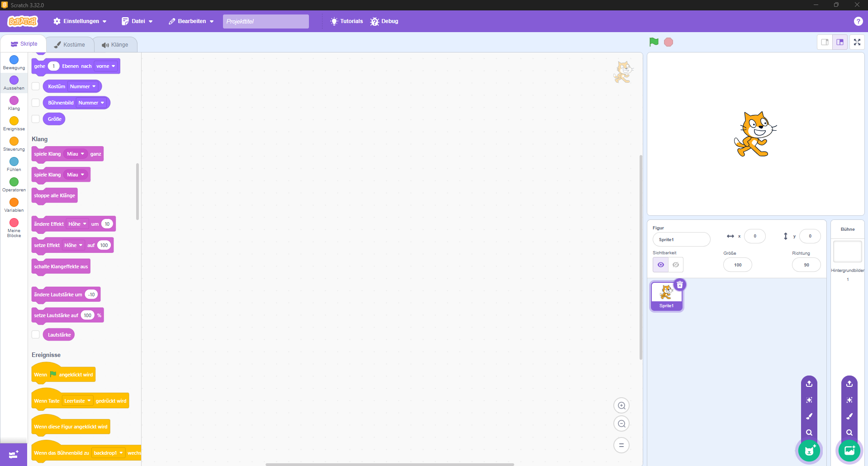The width and height of the screenshot is (868, 466).
Task: Expand Höhe dropdown in setze Effekt block
Action: click(73, 245)
